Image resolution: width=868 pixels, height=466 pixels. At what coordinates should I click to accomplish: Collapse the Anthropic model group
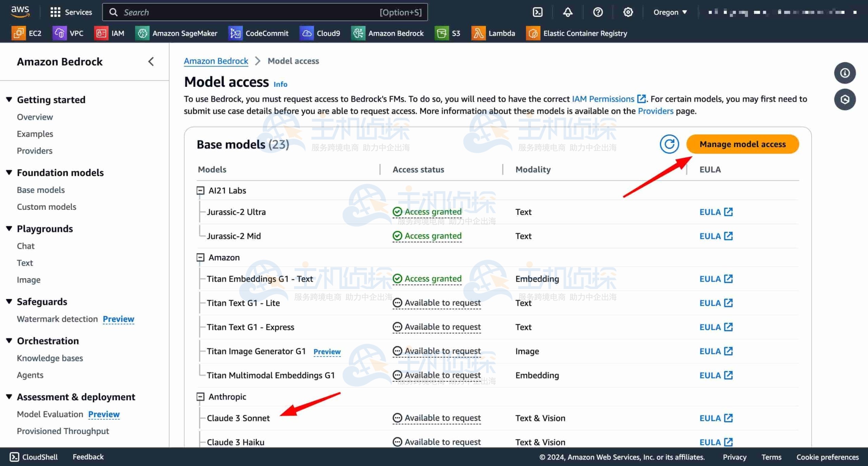pos(200,397)
